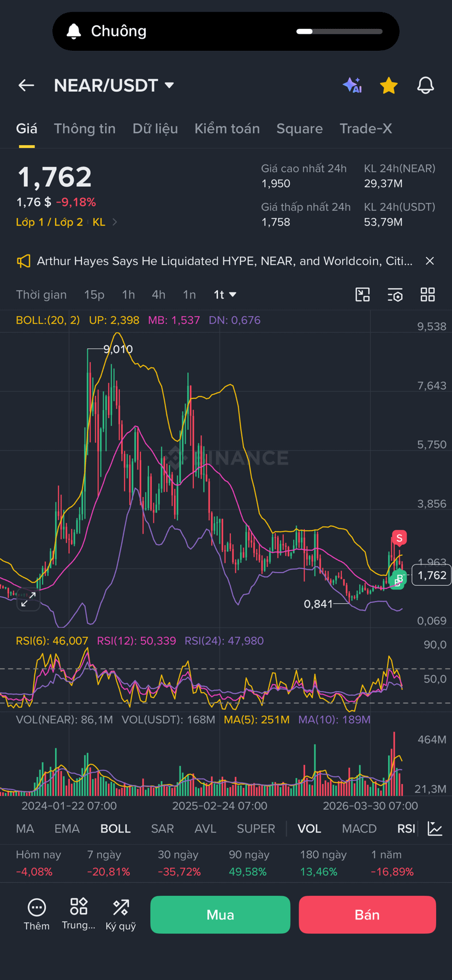Screen dimensions: 452x980
Task: Switch to the Dữ liệu tab
Action: point(155,128)
